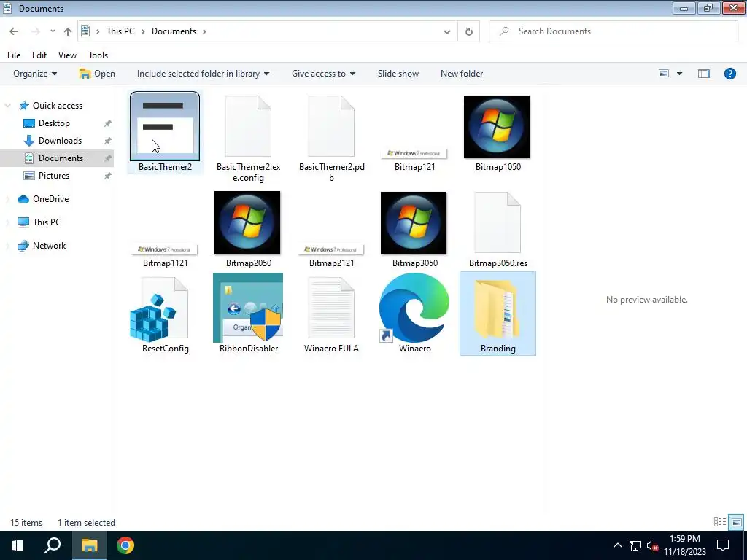Screen dimensions: 747x560
Task: Change view layout icon in toolbar
Action: point(664,74)
